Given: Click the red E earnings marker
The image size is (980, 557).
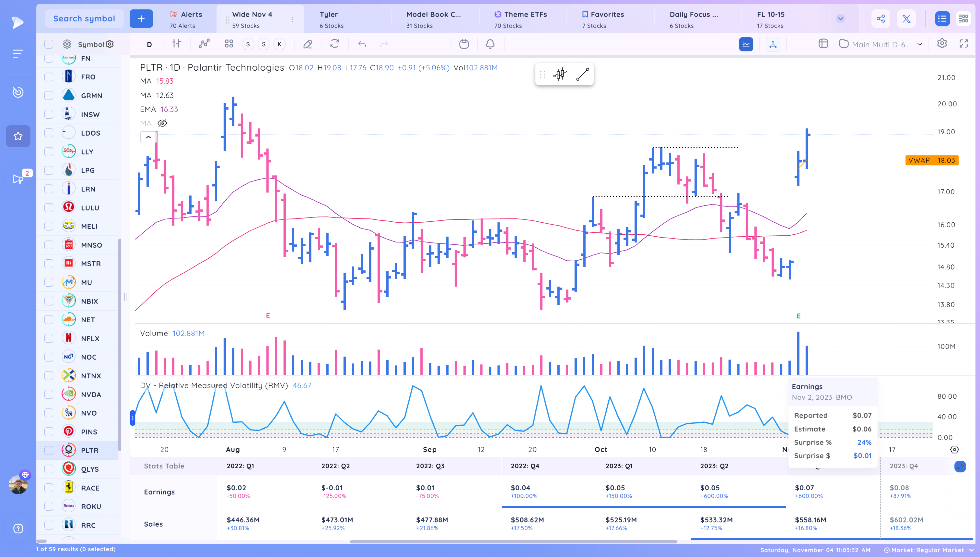Looking at the screenshot, I should click(x=268, y=316).
